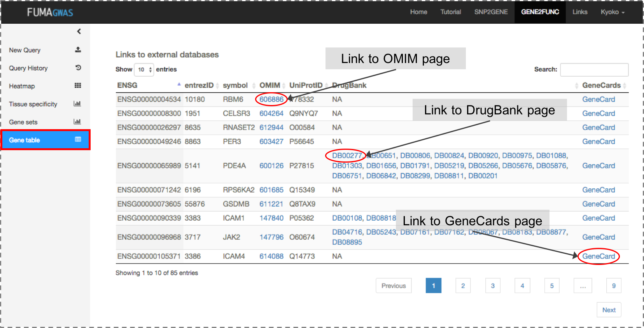
Task: Jump to page 9 of results
Action: [x=614, y=286]
